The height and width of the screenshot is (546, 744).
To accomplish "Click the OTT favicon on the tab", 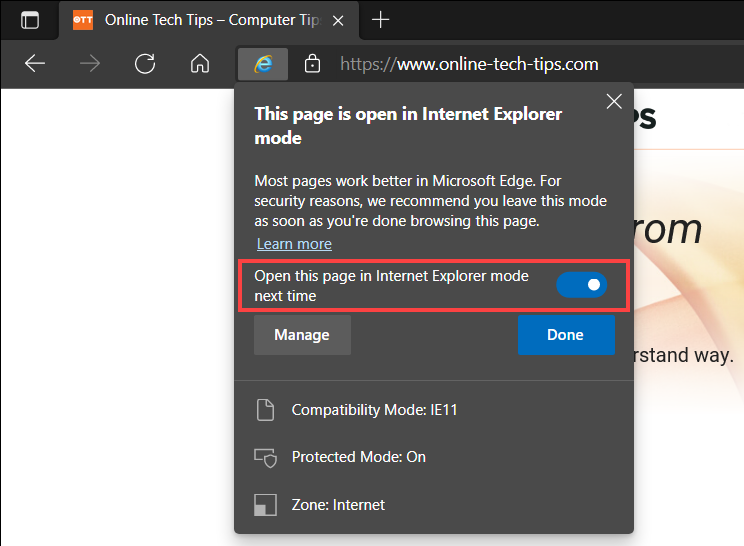I will tap(84, 20).
